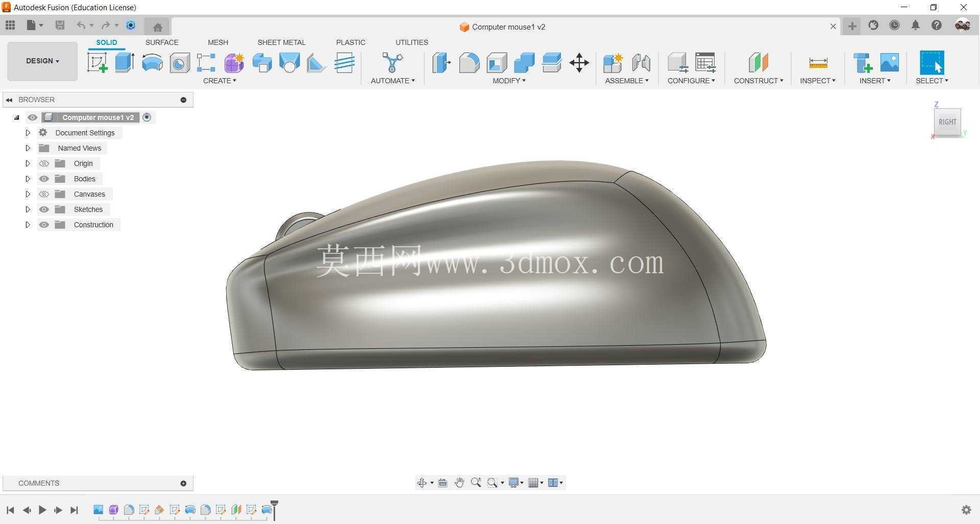Viewport: 980px width, 524px height.
Task: Click the Insert Derive icon
Action: pyautogui.click(x=863, y=63)
